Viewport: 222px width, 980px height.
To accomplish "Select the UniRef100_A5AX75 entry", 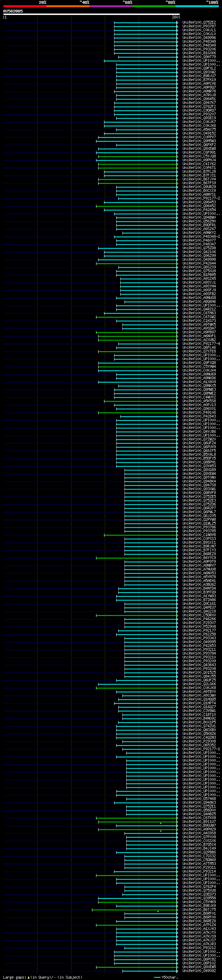I will (199, 129).
